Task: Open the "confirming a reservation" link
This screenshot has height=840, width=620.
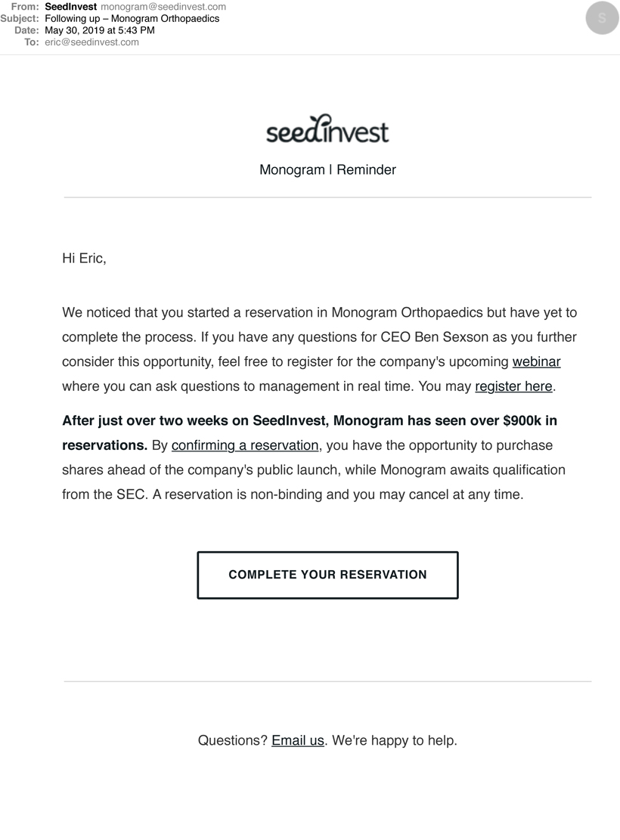Action: (x=245, y=445)
